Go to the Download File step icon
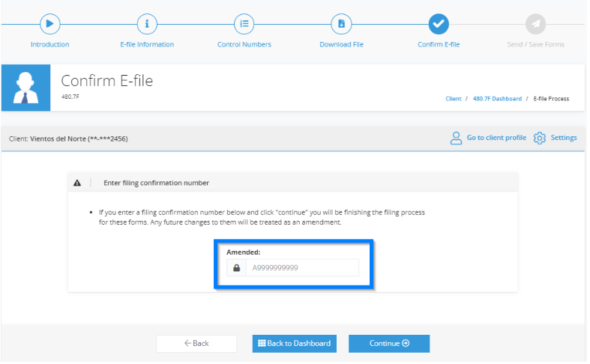Viewport: 590px width, 364px height. coord(341,24)
